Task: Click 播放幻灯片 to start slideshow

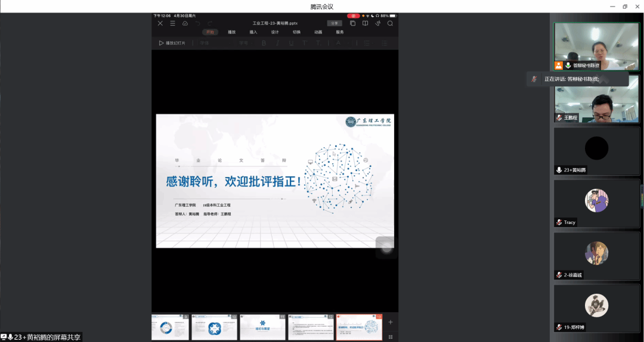Action: pos(172,43)
